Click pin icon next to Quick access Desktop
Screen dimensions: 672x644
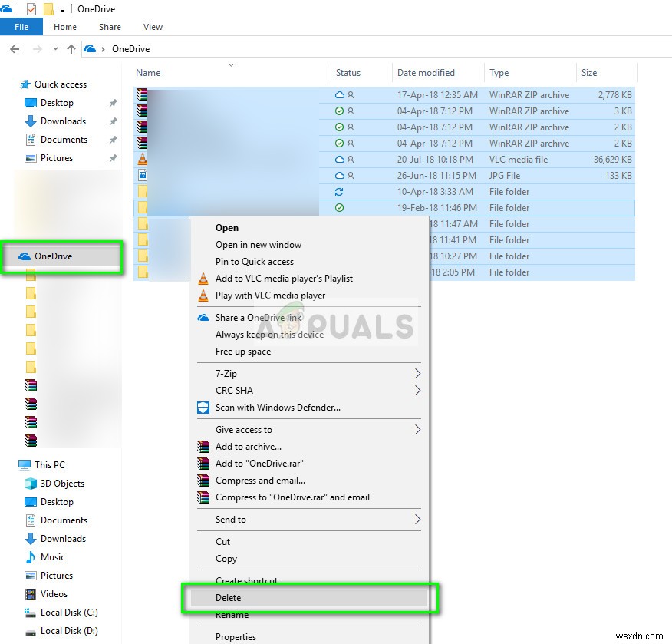click(x=113, y=103)
